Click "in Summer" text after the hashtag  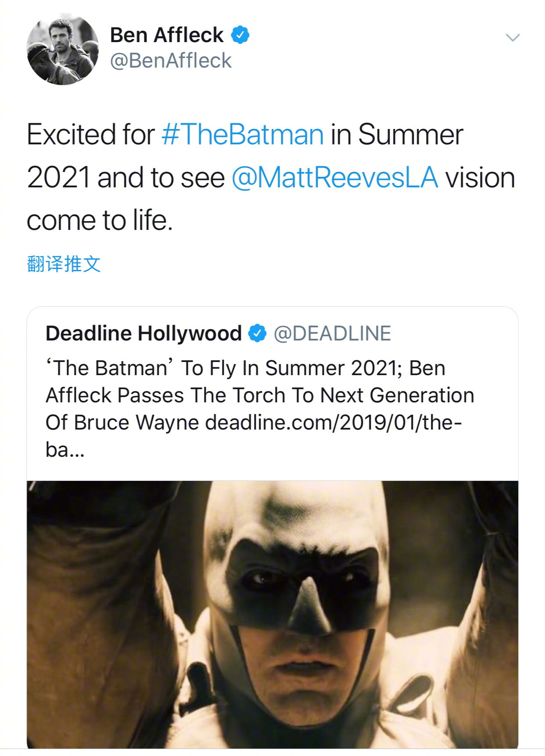(397, 134)
